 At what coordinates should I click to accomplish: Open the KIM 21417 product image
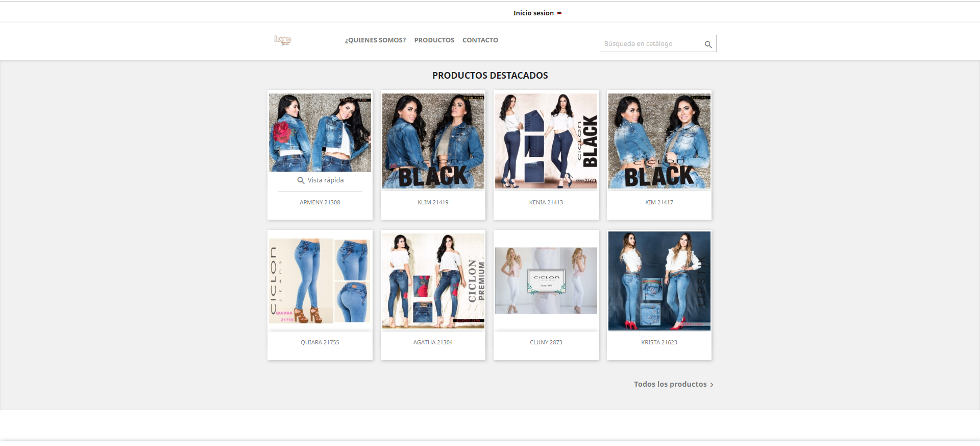659,141
